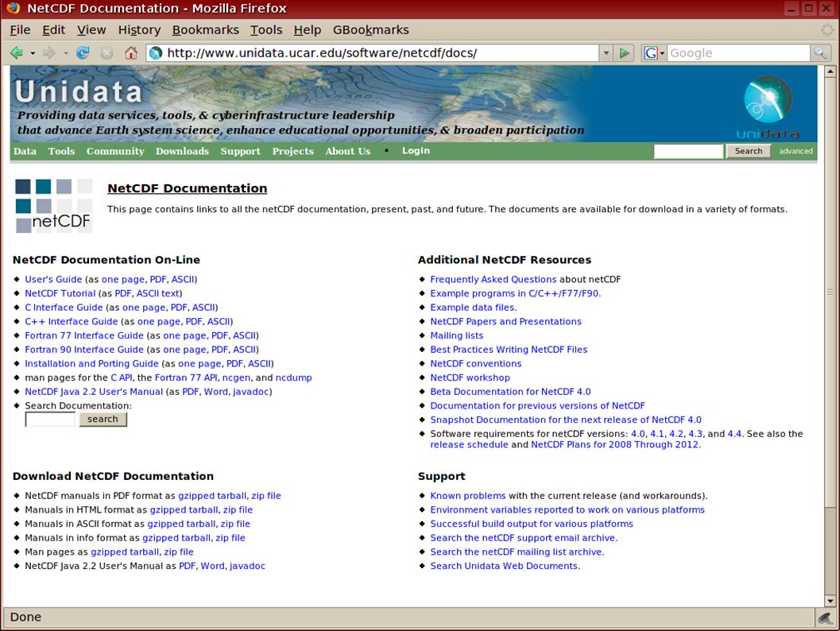
Task: Click the advanced search link
Action: coord(795,151)
